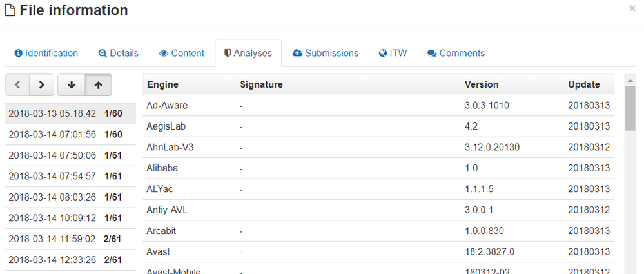Click the Engine column header

click(162, 84)
